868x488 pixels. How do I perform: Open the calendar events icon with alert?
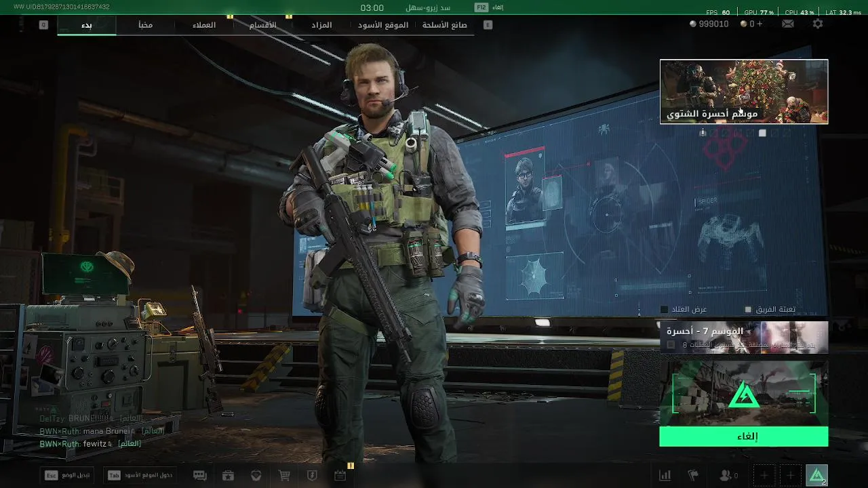tap(340, 475)
